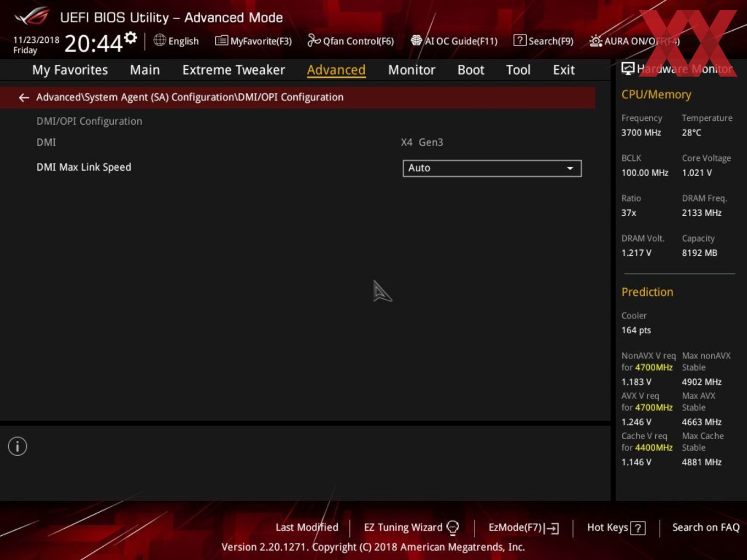
Task: Click Last Modified button
Action: pos(306,528)
